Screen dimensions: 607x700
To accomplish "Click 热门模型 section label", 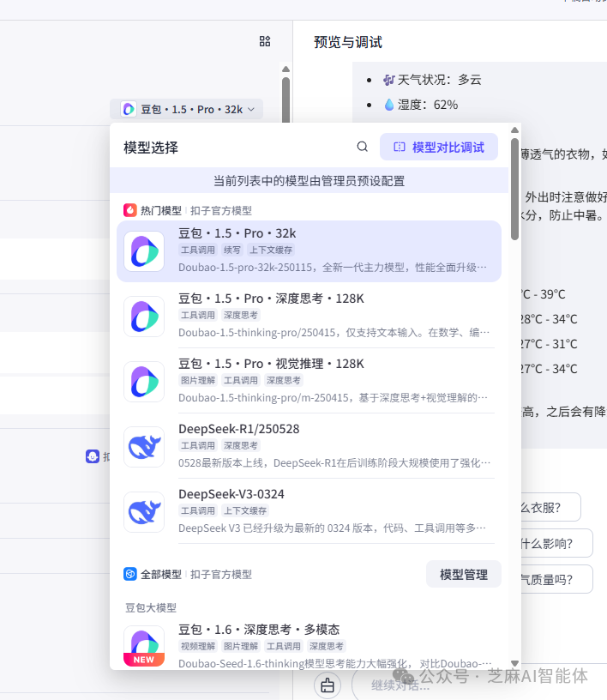I will coord(161,210).
